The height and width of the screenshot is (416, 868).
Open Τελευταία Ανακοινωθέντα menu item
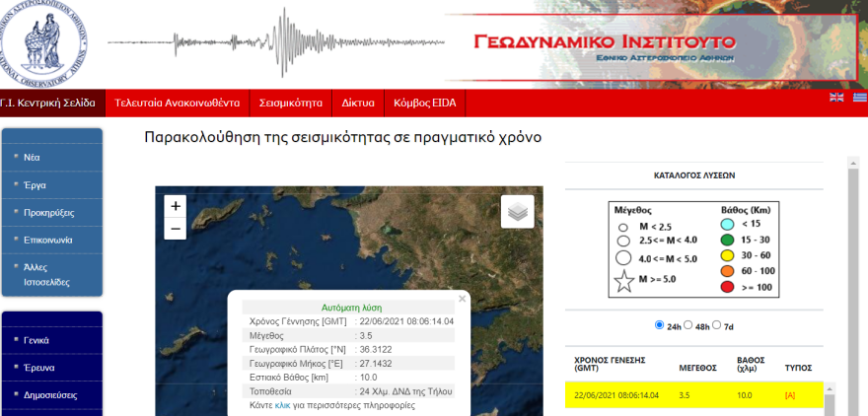tap(178, 103)
